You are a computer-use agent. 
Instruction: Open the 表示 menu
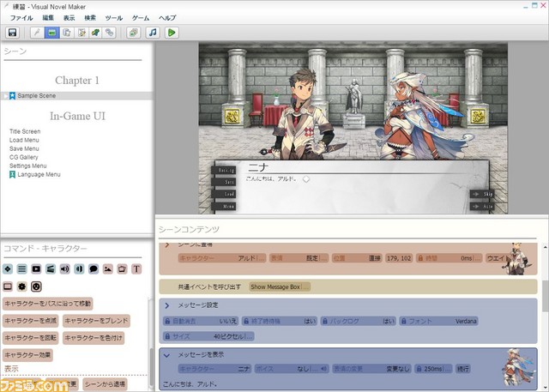pos(69,18)
